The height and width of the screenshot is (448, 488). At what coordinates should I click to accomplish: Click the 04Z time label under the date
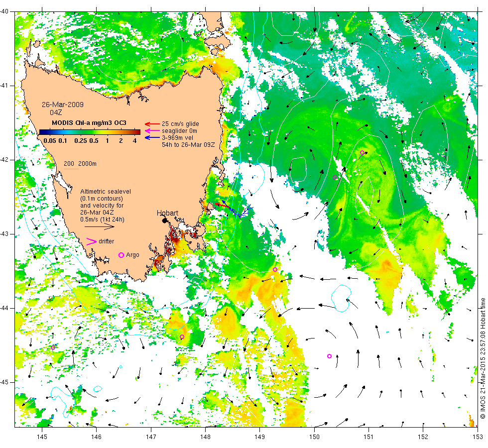pos(56,112)
